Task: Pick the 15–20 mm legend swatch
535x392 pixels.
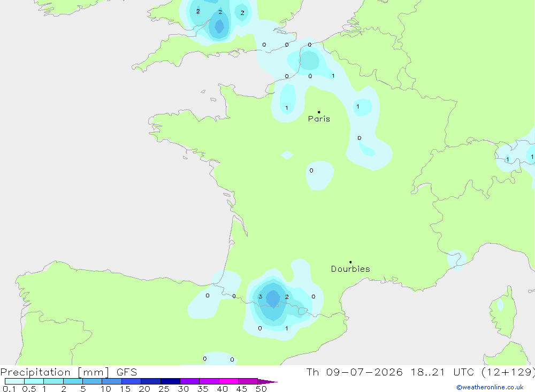Action: [x=132, y=381]
